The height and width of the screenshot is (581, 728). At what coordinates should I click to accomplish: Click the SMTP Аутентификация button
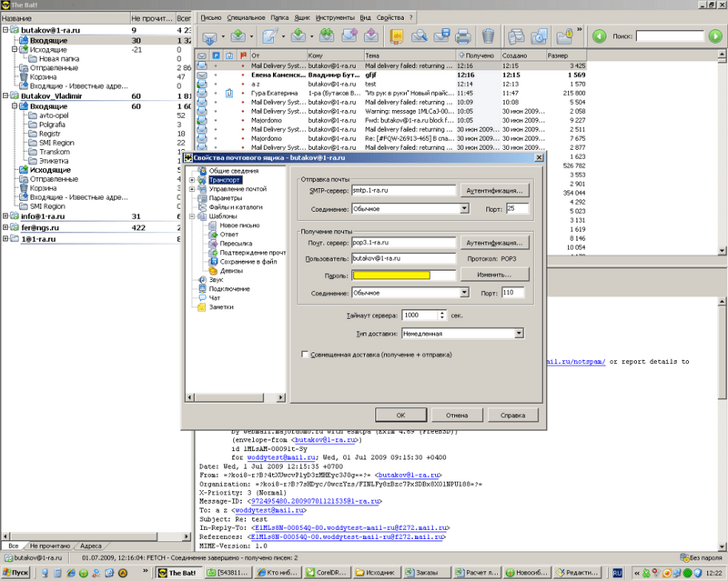494,191
